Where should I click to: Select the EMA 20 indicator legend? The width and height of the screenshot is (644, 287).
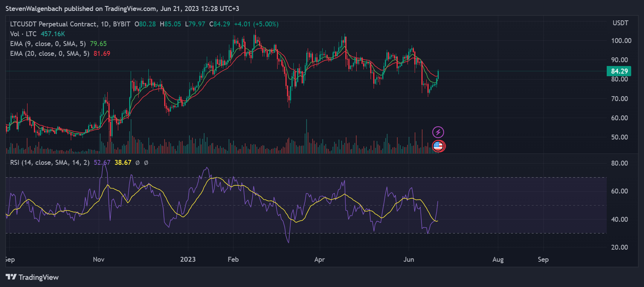tap(50, 54)
